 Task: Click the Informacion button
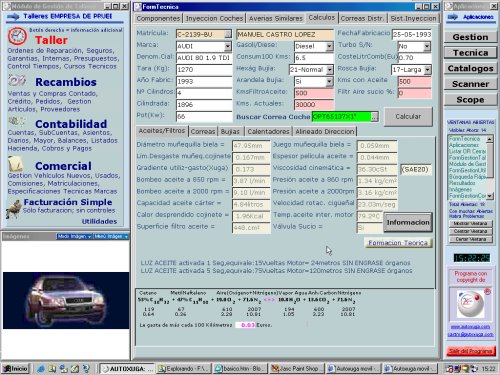point(408,222)
